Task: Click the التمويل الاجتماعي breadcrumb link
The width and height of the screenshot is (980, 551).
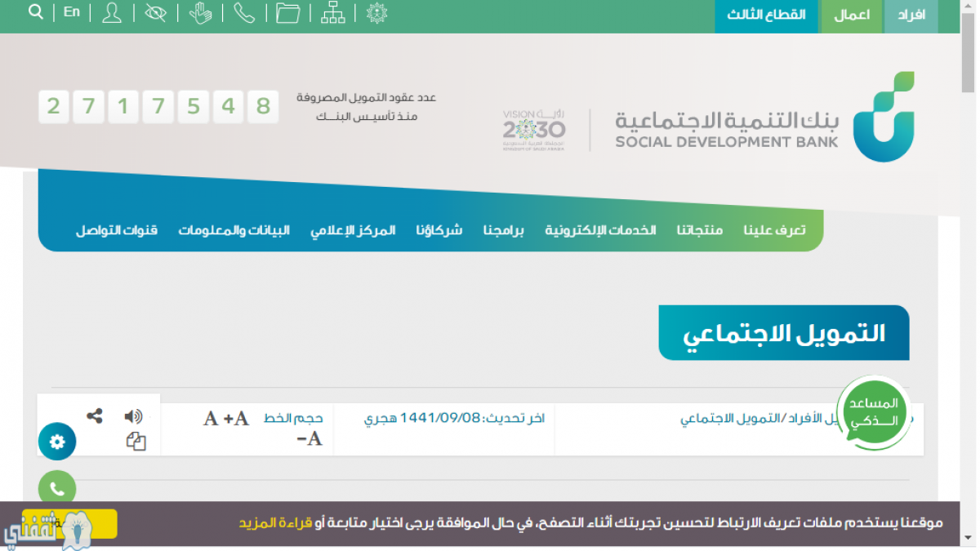Action: [728, 419]
